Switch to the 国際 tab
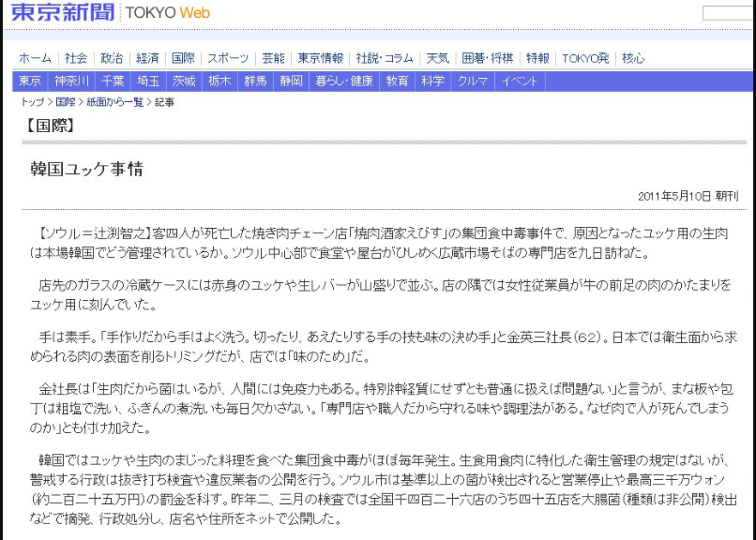Screen dimensions: 756x540 (x=184, y=57)
